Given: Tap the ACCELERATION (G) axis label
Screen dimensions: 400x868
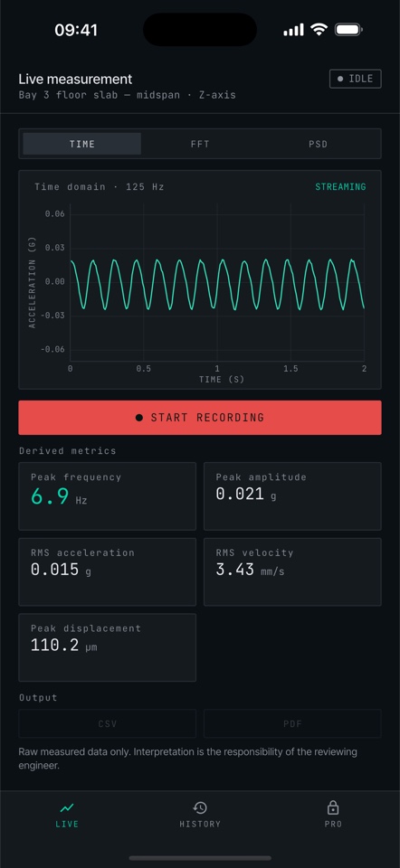Looking at the screenshot, I should (x=33, y=282).
